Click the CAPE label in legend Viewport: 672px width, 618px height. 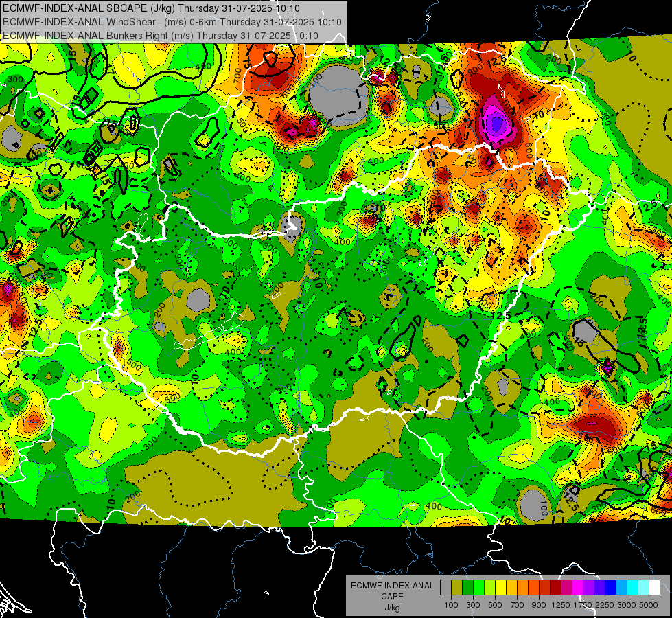[x=392, y=596]
